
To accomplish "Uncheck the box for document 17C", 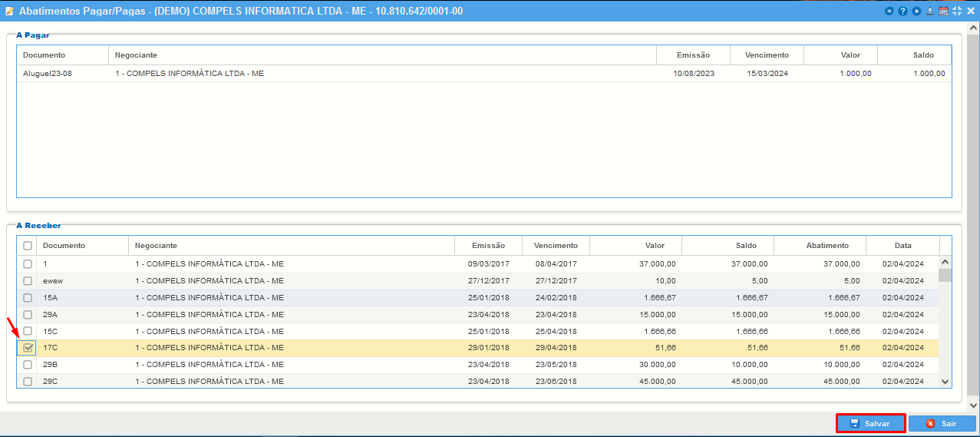I will tap(28, 348).
